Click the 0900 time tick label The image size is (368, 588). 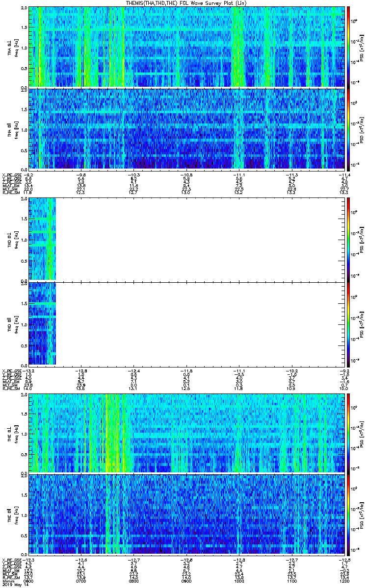coord(186,581)
